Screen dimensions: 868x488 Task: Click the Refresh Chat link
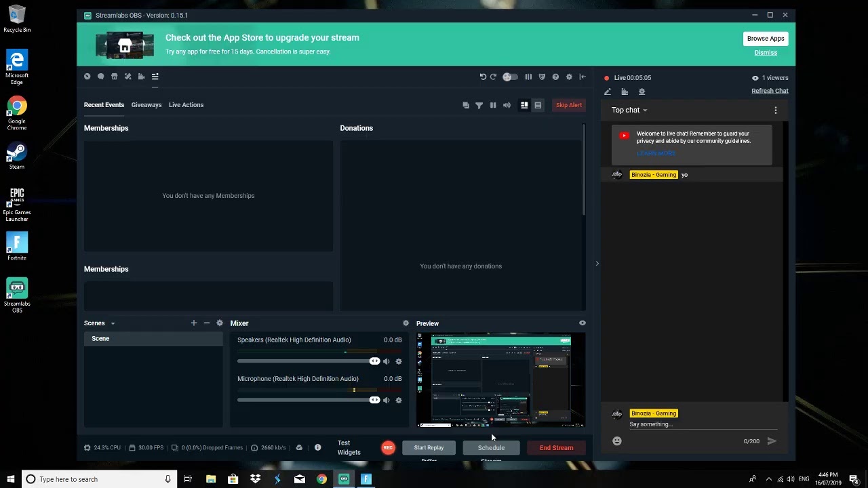pos(770,91)
